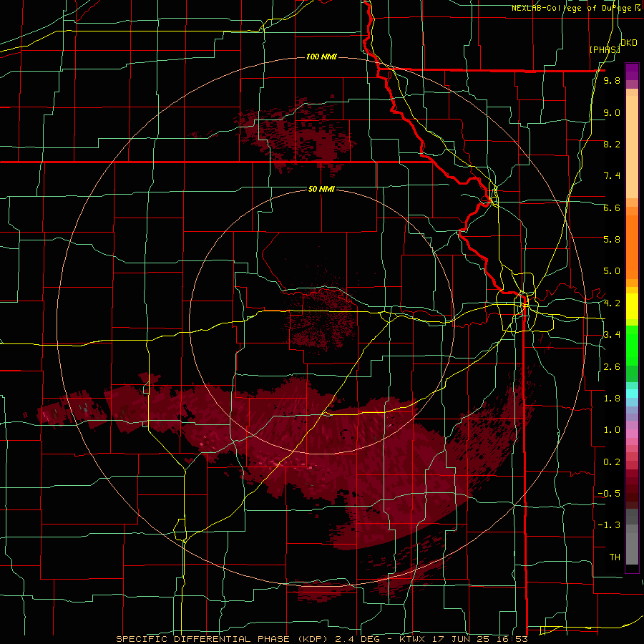The height and width of the screenshot is (644, 644).
Task: Click the 3.4 color scale value
Action: [x=612, y=335]
